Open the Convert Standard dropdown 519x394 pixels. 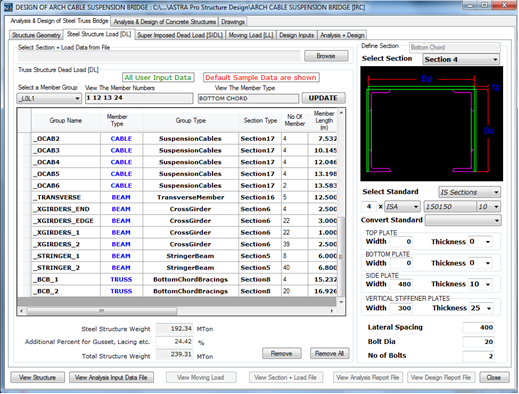pyautogui.click(x=463, y=220)
